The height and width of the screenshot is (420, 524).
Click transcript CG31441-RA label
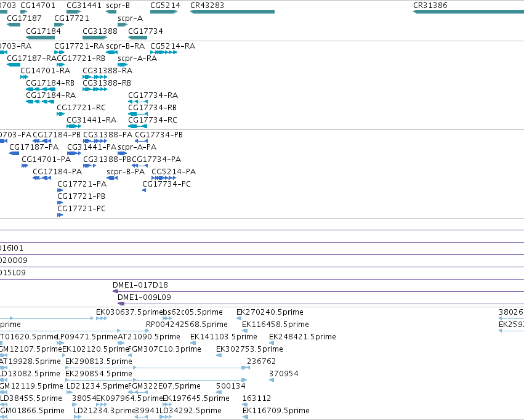(91, 120)
